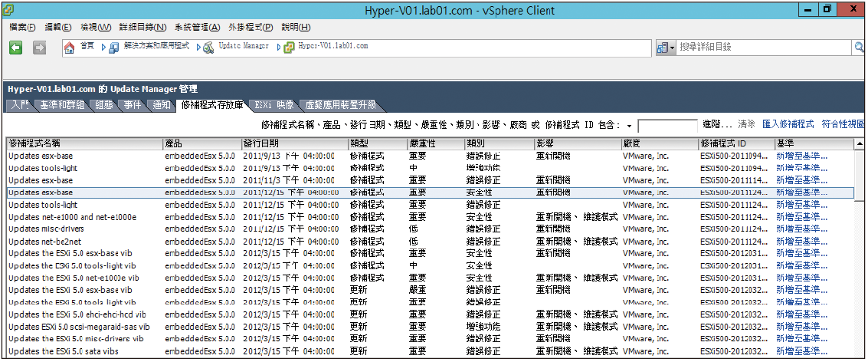Click the 進階... link

click(x=717, y=124)
